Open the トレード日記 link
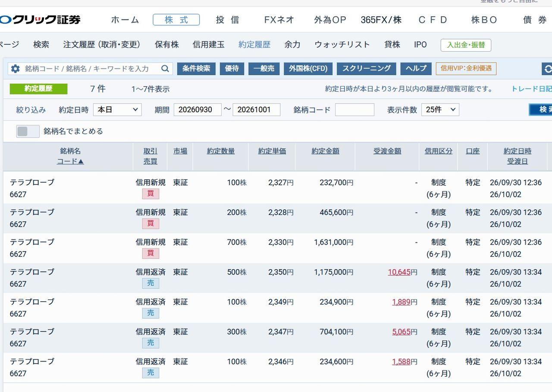Screen dimensions: 552x392 pyautogui.click(x=531, y=89)
